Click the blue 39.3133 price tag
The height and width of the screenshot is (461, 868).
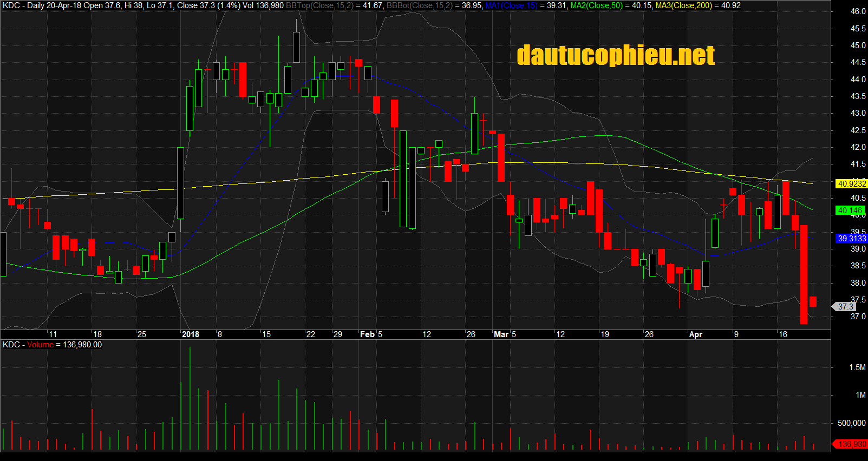pyautogui.click(x=851, y=239)
